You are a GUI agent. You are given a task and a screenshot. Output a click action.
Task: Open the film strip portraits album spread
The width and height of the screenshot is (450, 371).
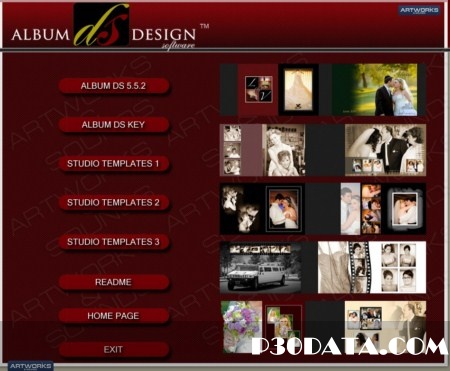tap(372, 267)
